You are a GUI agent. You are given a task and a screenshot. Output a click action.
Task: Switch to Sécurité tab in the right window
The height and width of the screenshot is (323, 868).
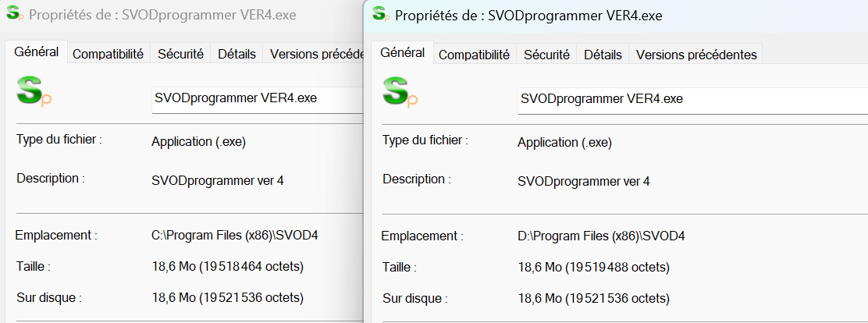click(x=546, y=55)
